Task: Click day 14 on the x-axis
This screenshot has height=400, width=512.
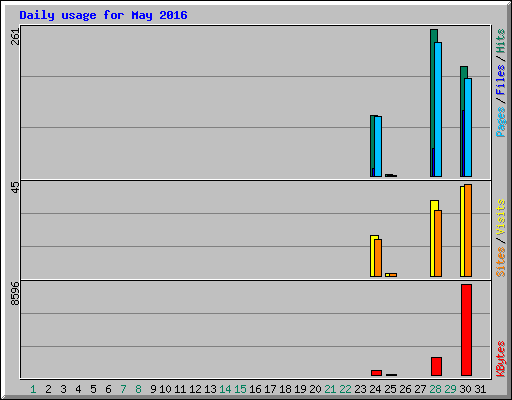Action: point(225,389)
